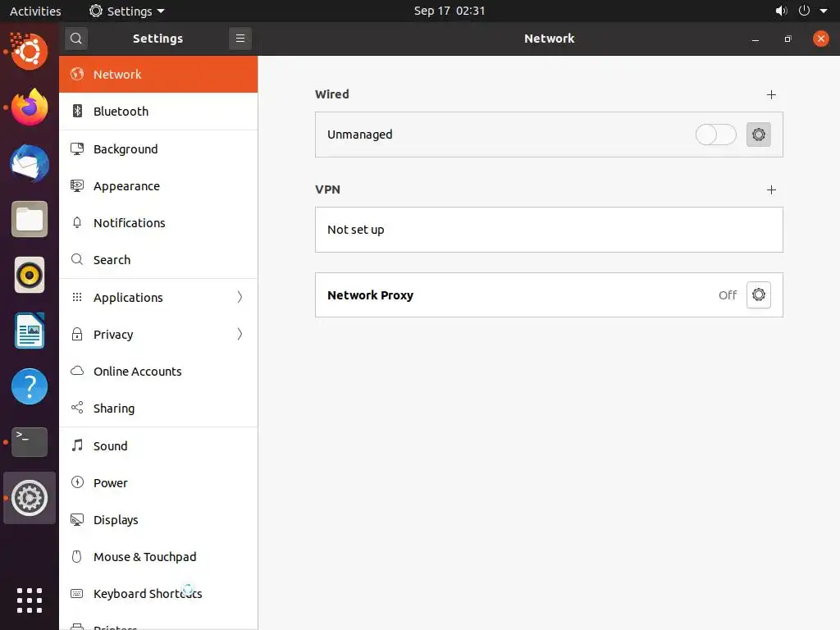The height and width of the screenshot is (630, 840).
Task: Go to Online Accounts settings
Action: coord(158,372)
